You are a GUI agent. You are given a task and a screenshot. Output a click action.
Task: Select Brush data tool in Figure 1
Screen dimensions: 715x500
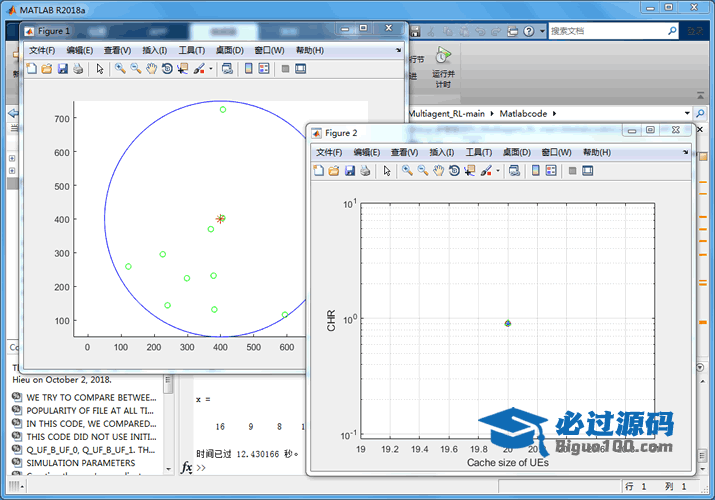[199, 69]
